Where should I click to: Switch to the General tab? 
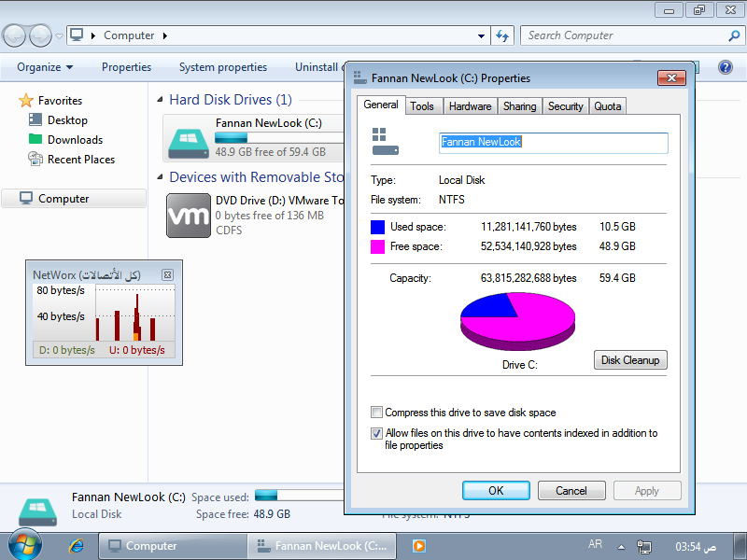tap(381, 105)
